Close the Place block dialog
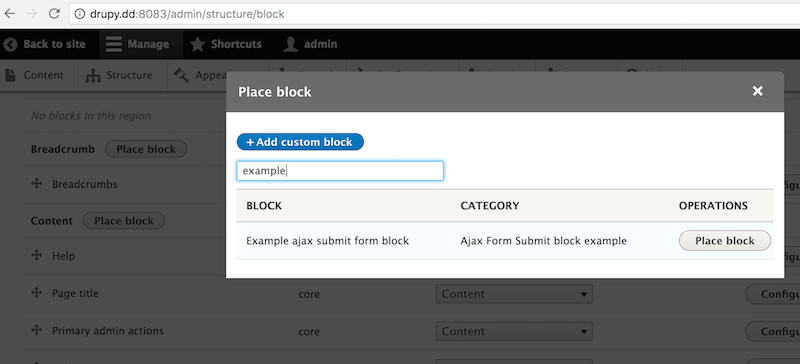This screenshot has height=364, width=800. point(758,91)
